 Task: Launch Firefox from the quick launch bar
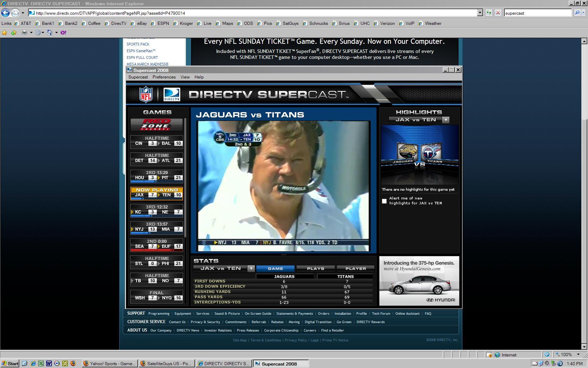[x=73, y=363]
